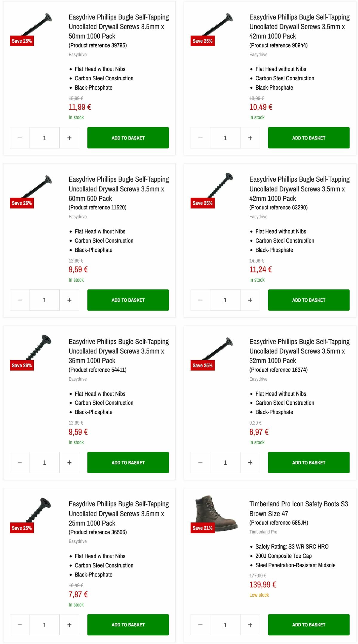358x644 pixels.
Task: Open the 35mm 1000 Pack product page
Action: click(118, 351)
